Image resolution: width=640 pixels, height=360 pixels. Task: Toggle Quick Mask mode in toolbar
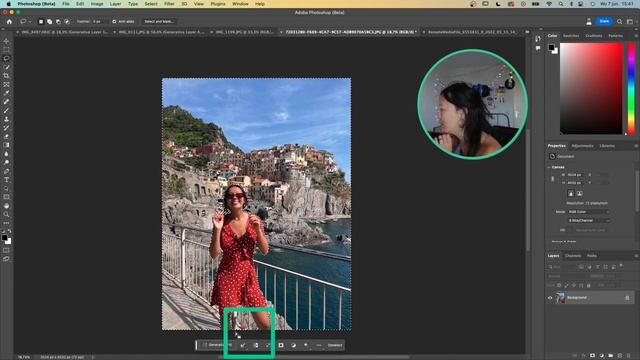pyautogui.click(x=6, y=251)
